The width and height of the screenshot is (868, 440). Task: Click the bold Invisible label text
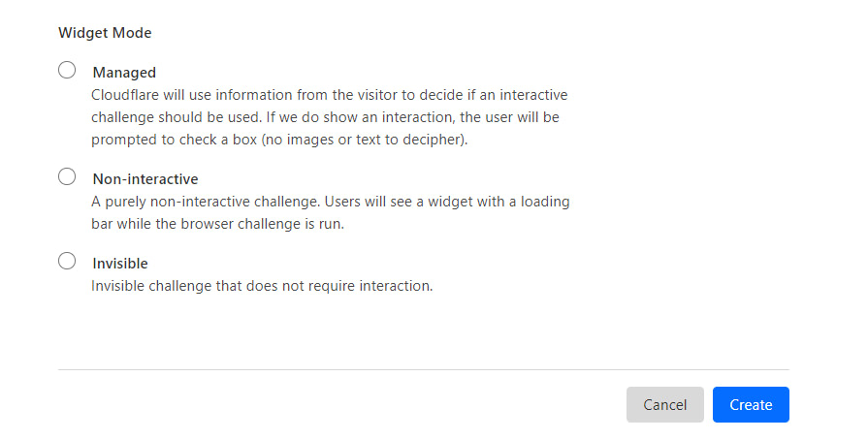(x=120, y=264)
